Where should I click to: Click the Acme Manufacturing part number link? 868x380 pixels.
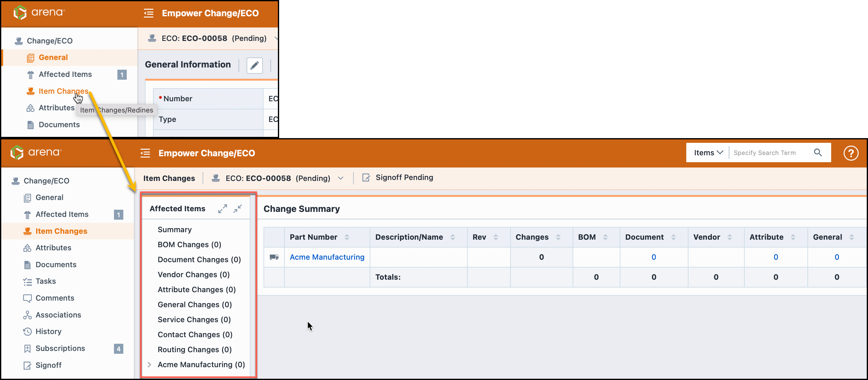[327, 257]
